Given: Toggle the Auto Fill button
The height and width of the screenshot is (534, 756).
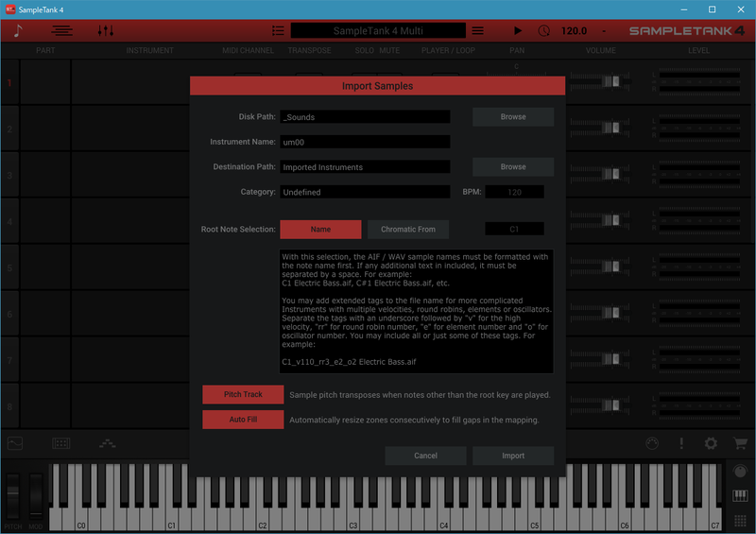Looking at the screenshot, I should pyautogui.click(x=243, y=420).
